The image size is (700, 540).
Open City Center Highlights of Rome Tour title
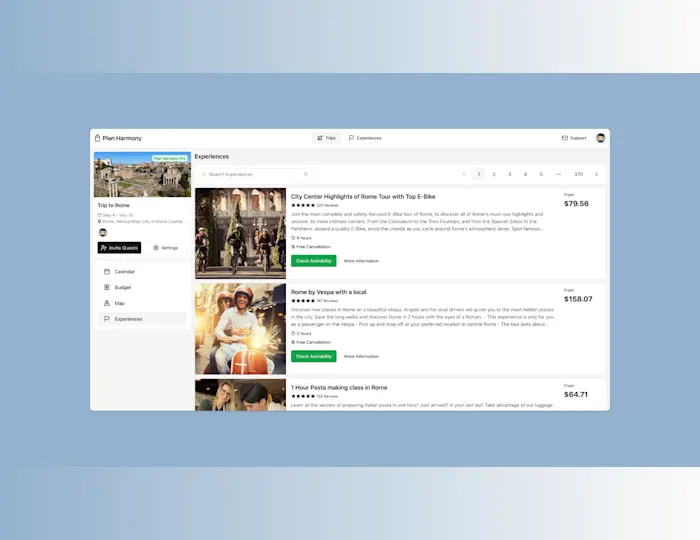point(363,196)
